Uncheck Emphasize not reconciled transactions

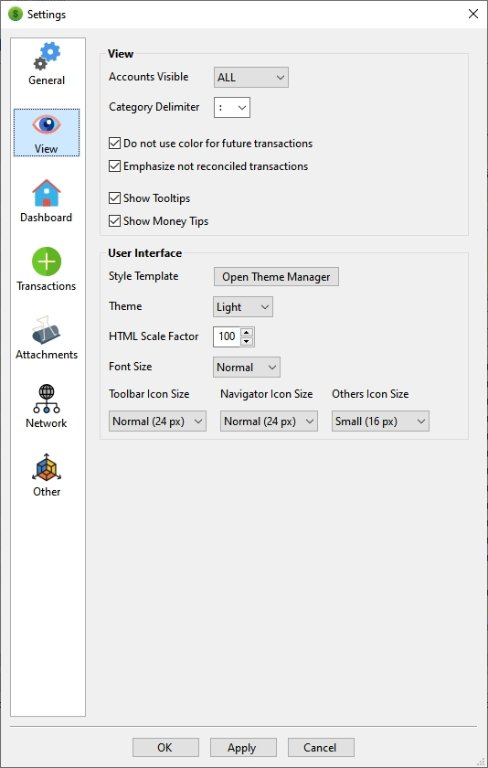click(115, 166)
